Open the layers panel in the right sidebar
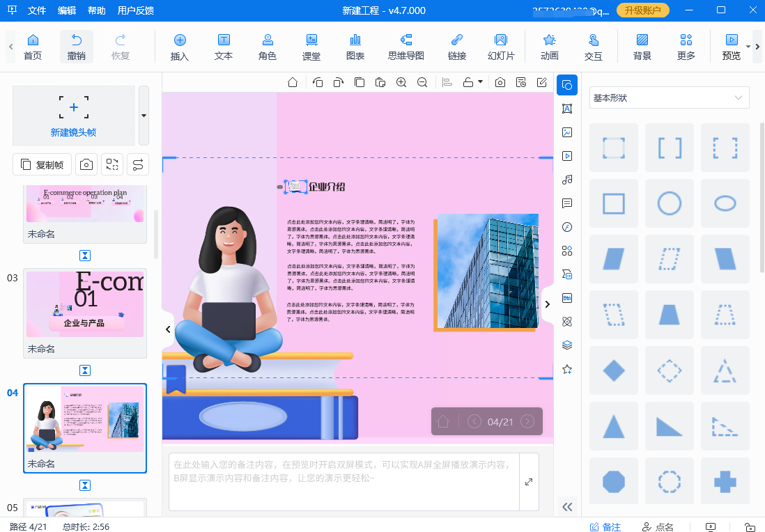Viewport: 765px width, 532px height. [x=566, y=345]
